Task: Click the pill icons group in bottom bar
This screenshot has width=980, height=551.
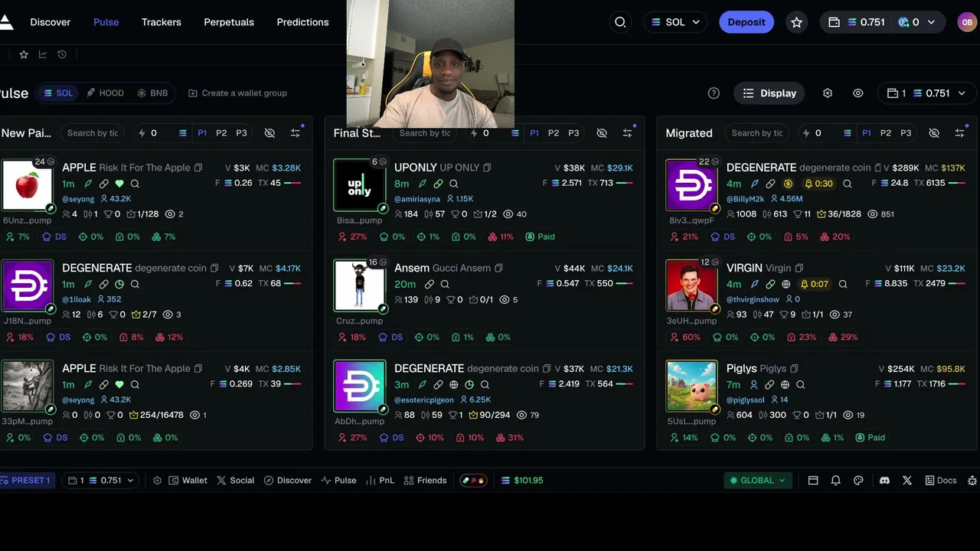Action: pos(473,481)
